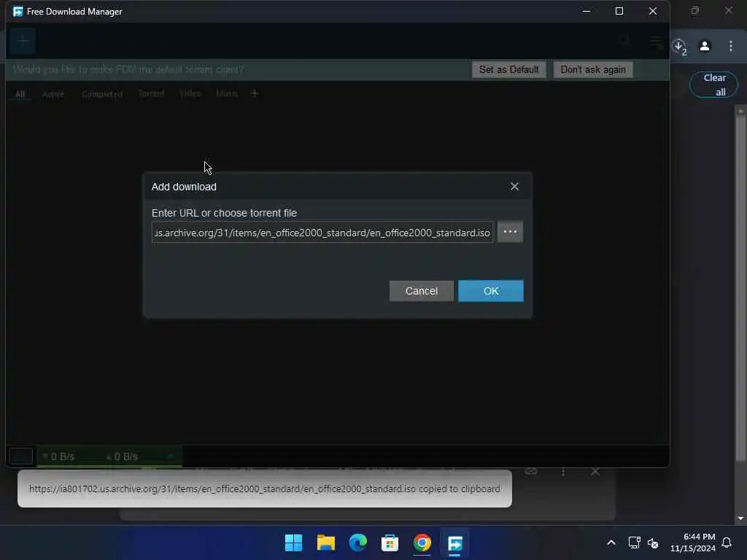Screen dimensions: 747x560
Task: Open the search icon in FDM toolbar
Action: [625, 42]
